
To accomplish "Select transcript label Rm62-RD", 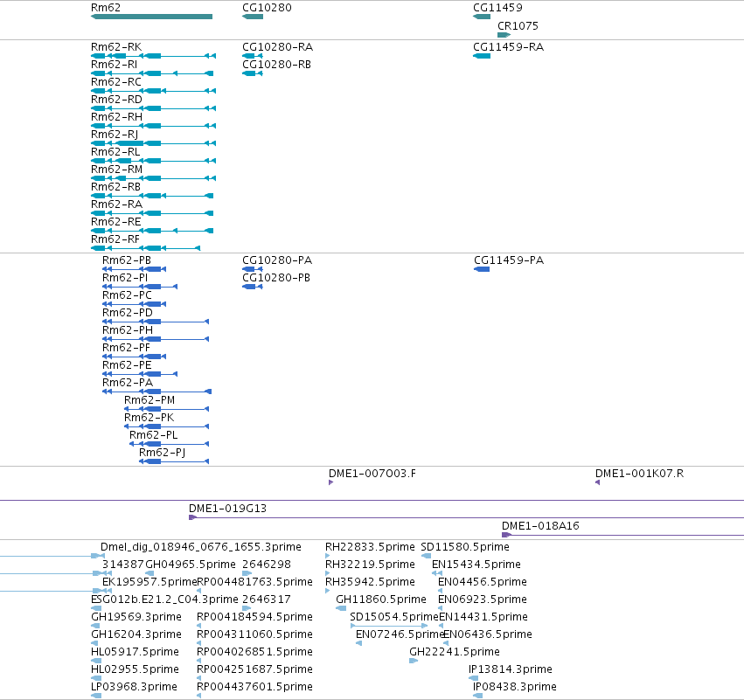I will coord(116,100).
